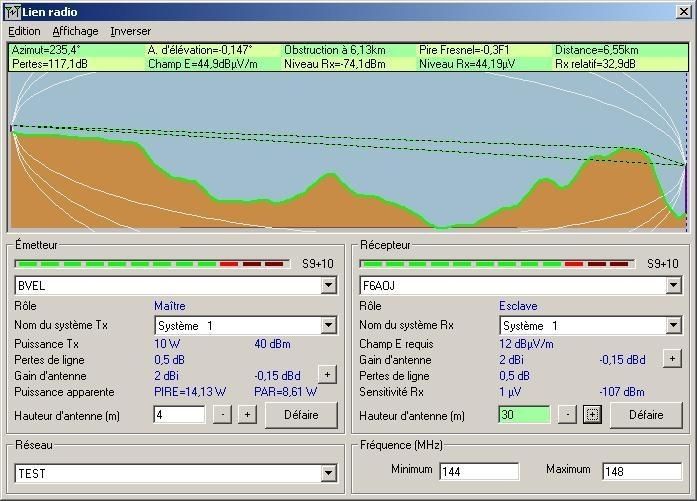Click the Distance=6,55km readout
The height and width of the screenshot is (501, 697).
point(597,50)
